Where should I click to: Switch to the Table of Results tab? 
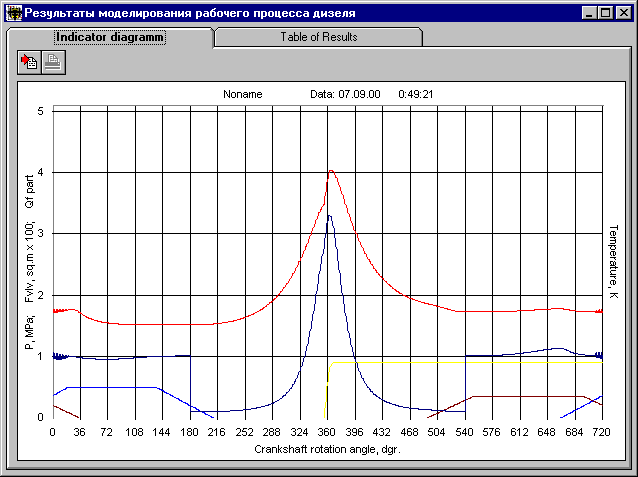pyautogui.click(x=318, y=37)
